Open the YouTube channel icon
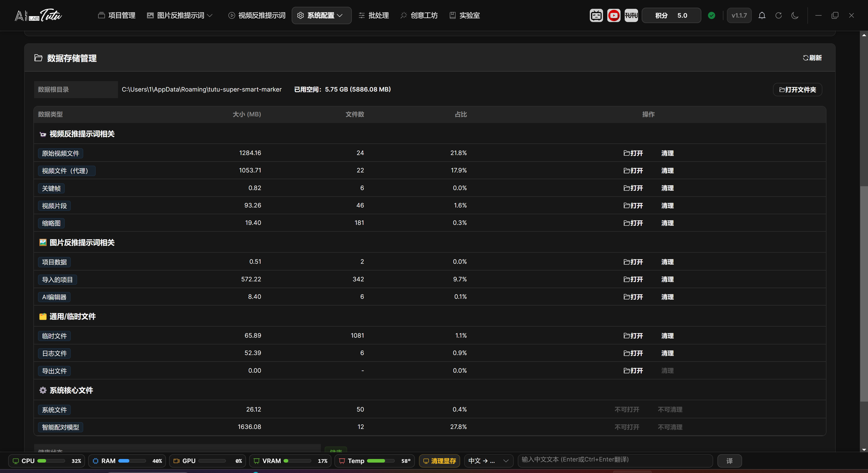The image size is (868, 473). pos(614,16)
